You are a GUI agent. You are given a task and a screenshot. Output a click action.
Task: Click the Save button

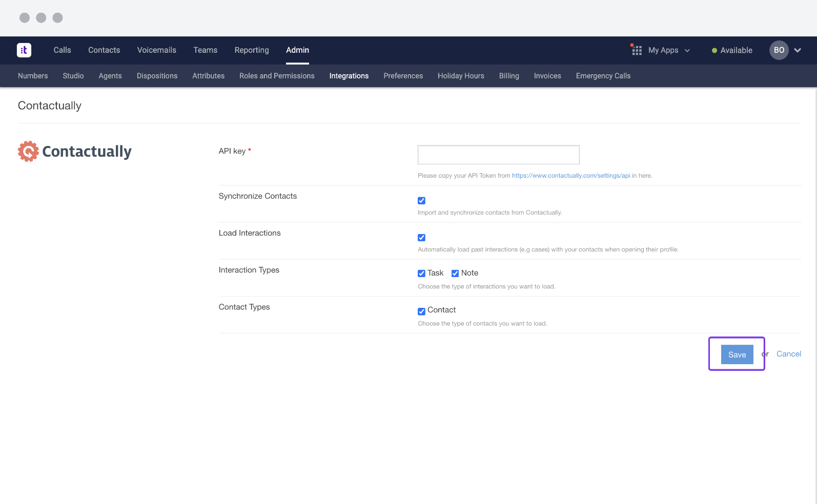(x=737, y=354)
